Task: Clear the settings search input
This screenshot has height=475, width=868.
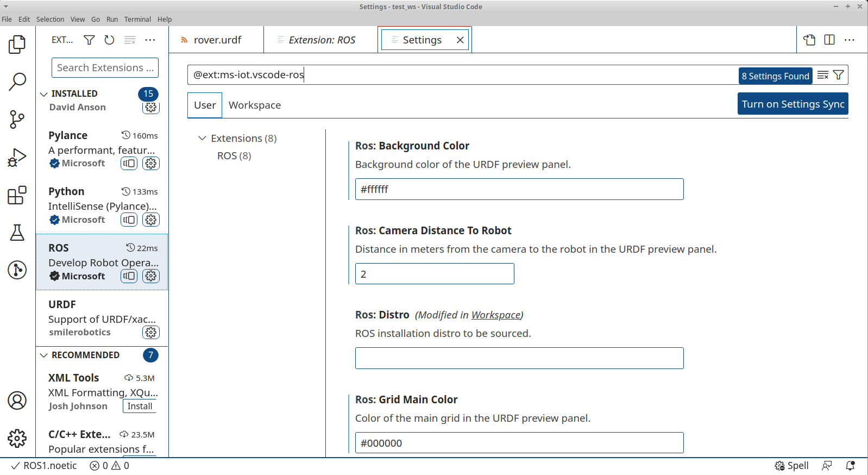Action: pyautogui.click(x=823, y=75)
